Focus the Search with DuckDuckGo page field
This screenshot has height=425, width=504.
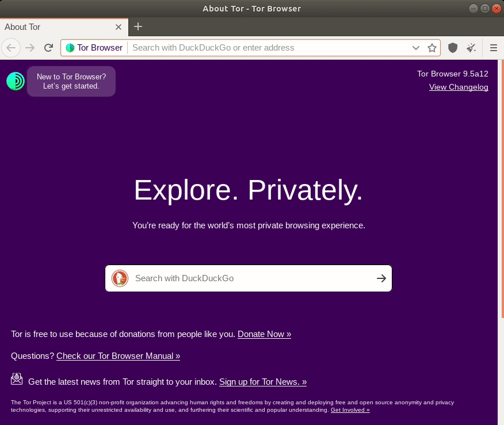248,278
